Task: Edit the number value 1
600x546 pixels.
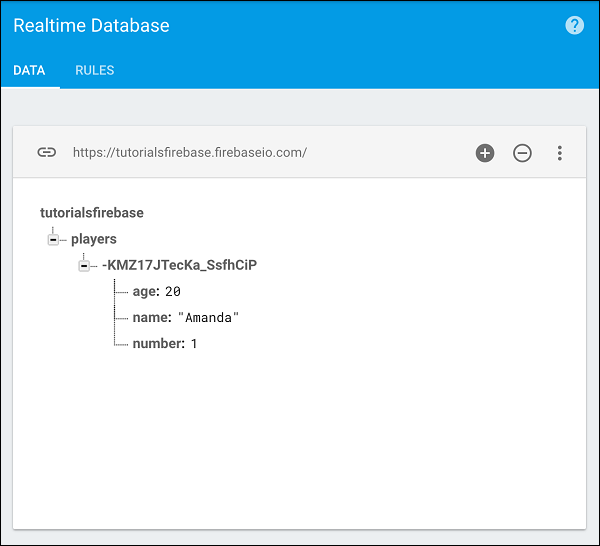Action: pyautogui.click(x=194, y=344)
